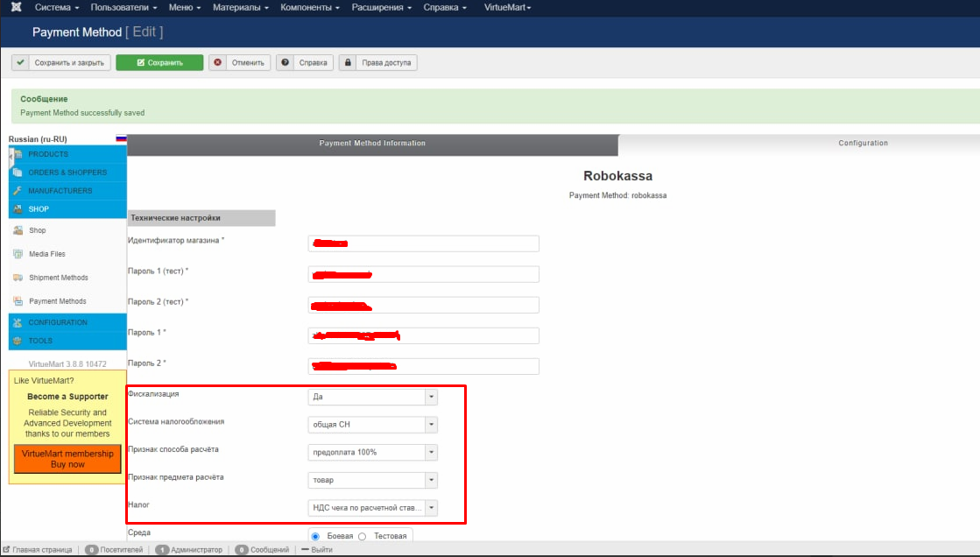Click the messages count badge

coord(241,549)
